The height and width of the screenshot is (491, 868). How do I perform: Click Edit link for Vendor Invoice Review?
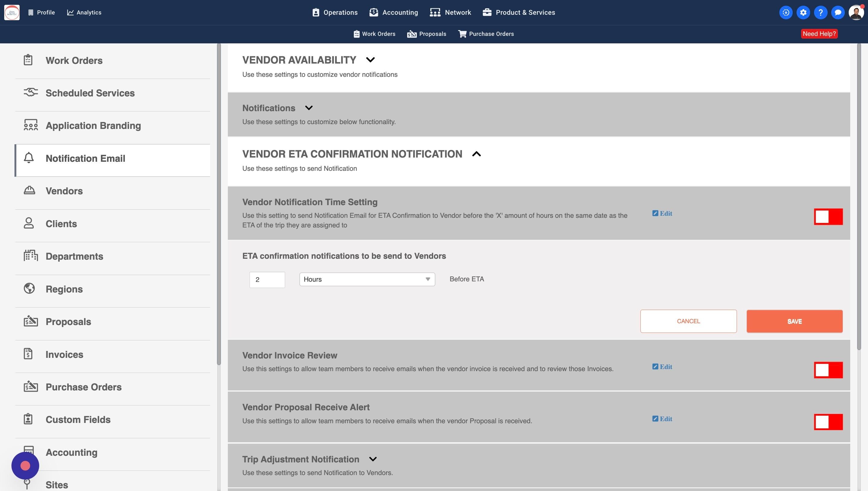tap(662, 367)
